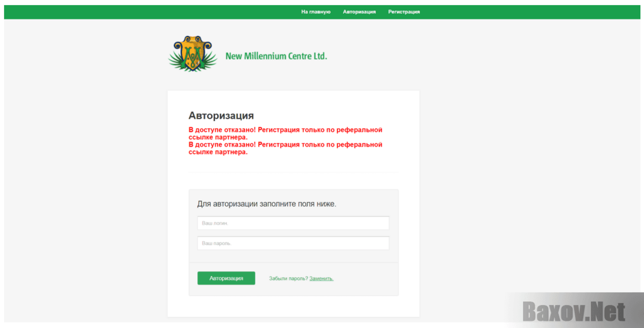Screen dimensions: 644x328
Task: Click the Для авторизации заполните поля ниже text
Action: coord(266,204)
